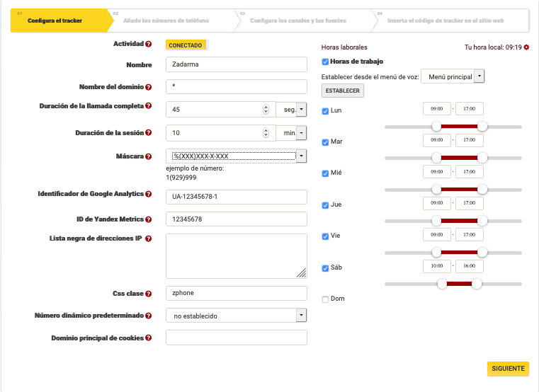
Task: Open help for ID de Yandex Metrics
Action: click(x=148, y=219)
